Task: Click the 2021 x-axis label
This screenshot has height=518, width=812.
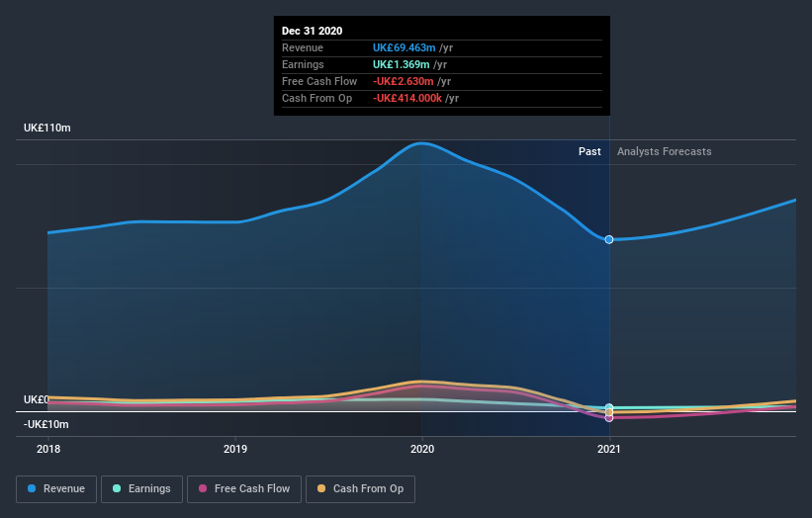Action: (609, 449)
